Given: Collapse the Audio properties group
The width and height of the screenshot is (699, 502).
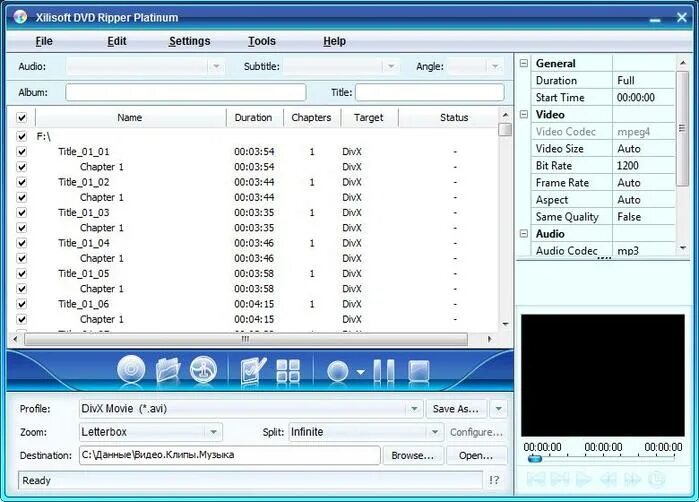Looking at the screenshot, I should coord(524,234).
